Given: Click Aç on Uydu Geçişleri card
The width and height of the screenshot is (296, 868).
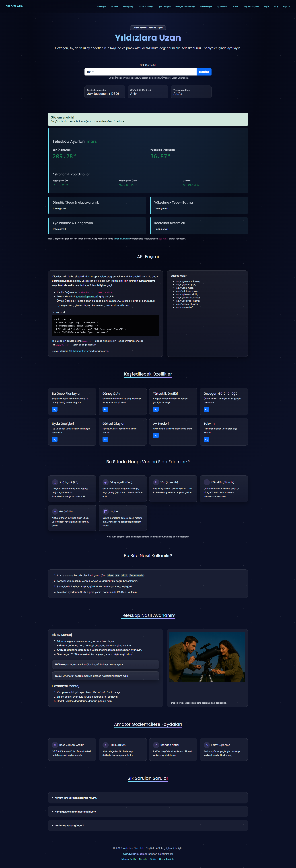Looking at the screenshot, I should point(55,439).
